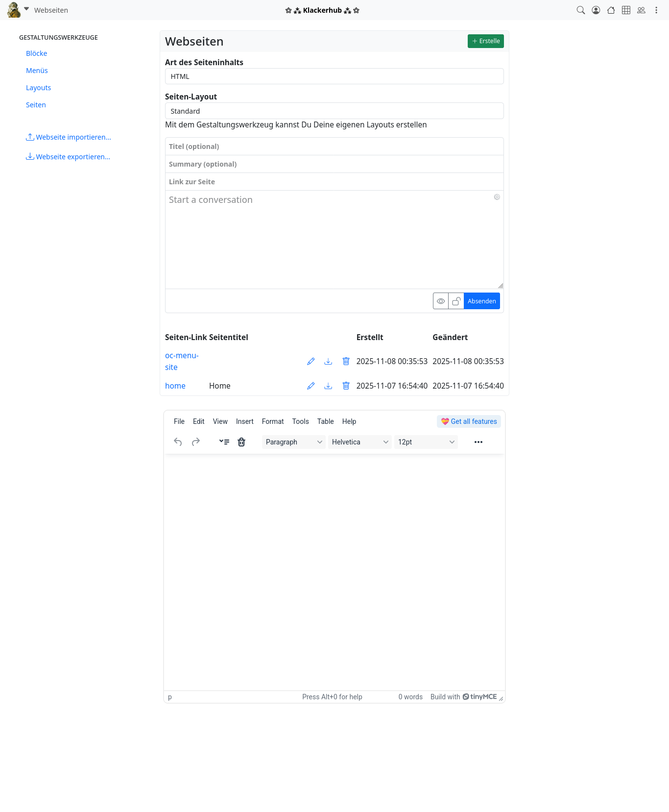Delete the home page via trash icon
The height and width of the screenshot is (812, 669).
[346, 386]
